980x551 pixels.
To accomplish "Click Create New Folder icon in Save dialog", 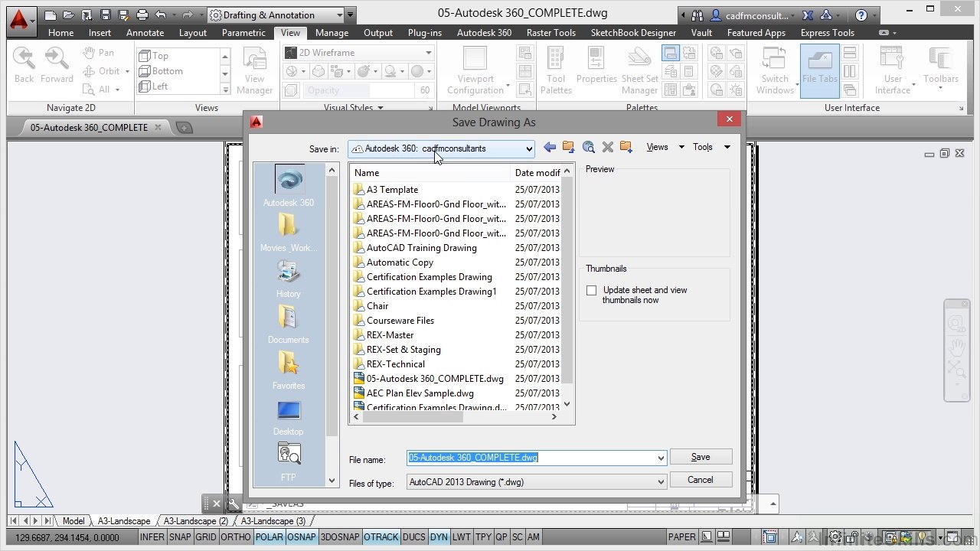I will click(x=626, y=147).
